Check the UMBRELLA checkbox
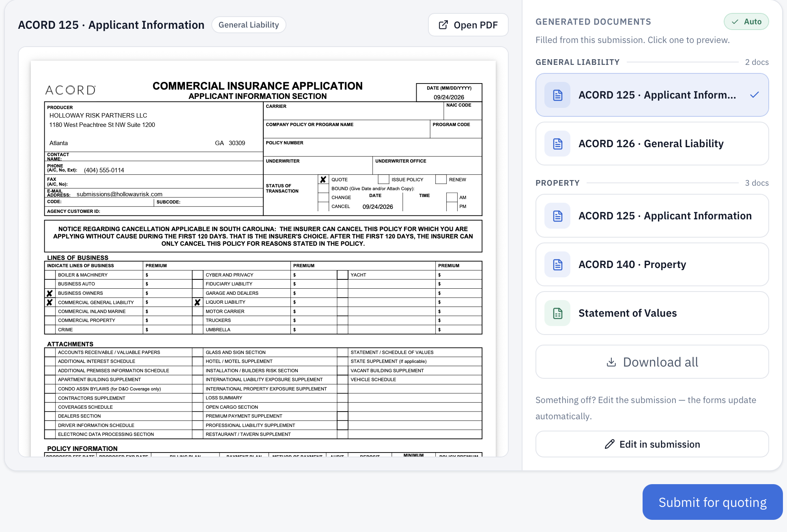Image resolution: width=787 pixels, height=532 pixels. coord(197,330)
